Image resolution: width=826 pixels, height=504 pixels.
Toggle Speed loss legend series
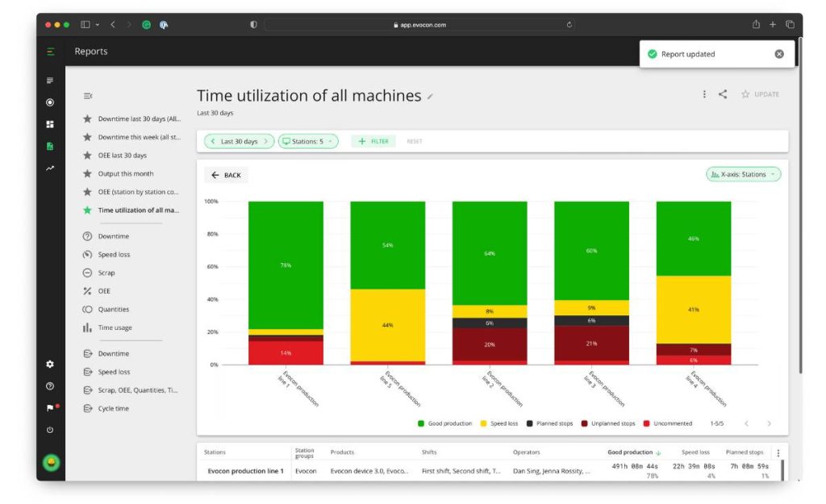tap(499, 423)
